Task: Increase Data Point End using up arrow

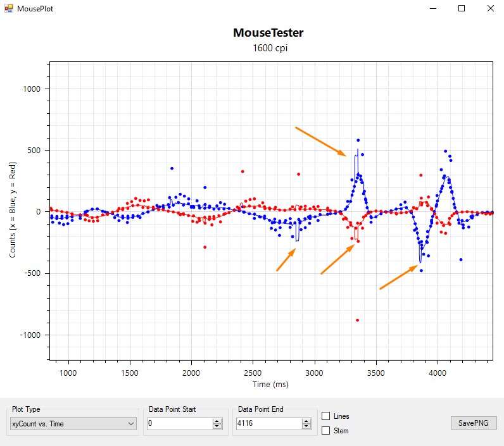Action: [x=306, y=421]
